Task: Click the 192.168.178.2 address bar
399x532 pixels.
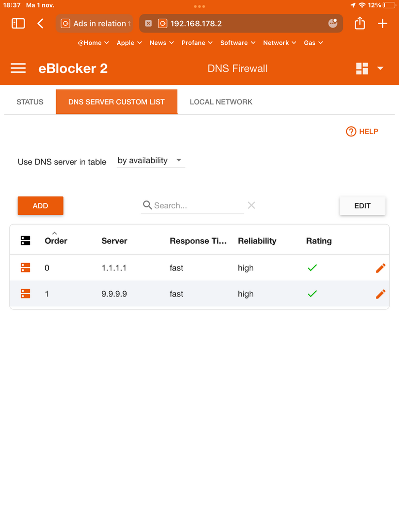Action: [x=241, y=24]
